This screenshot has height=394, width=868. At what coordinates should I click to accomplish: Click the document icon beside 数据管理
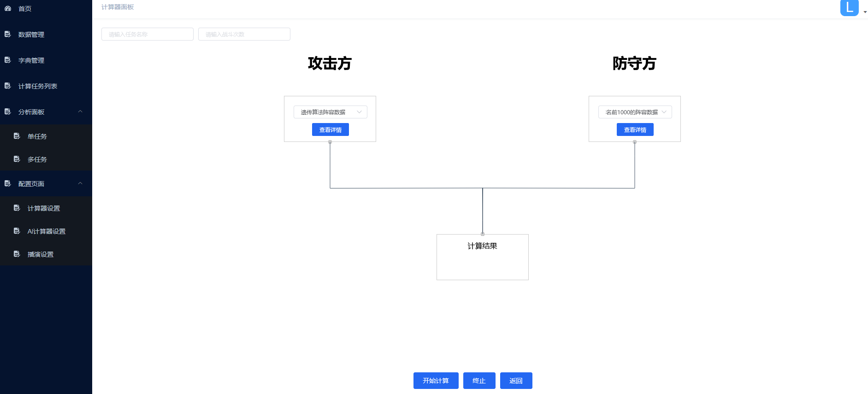coord(8,34)
